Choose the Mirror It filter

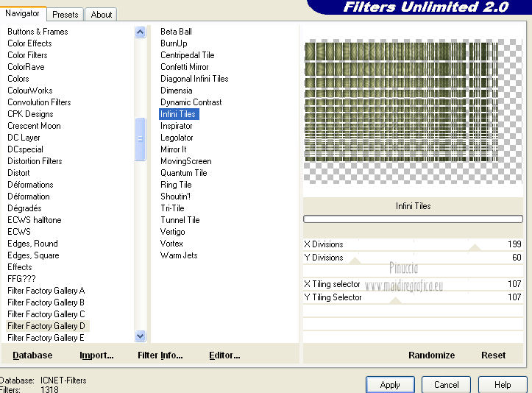point(174,149)
